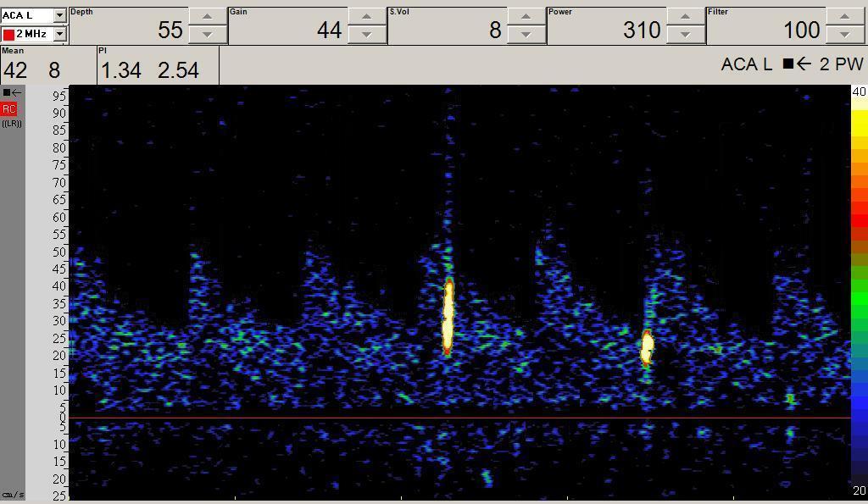The image size is (868, 504).
Task: Click the flow direction arrow icon above RC
Action: [12, 92]
